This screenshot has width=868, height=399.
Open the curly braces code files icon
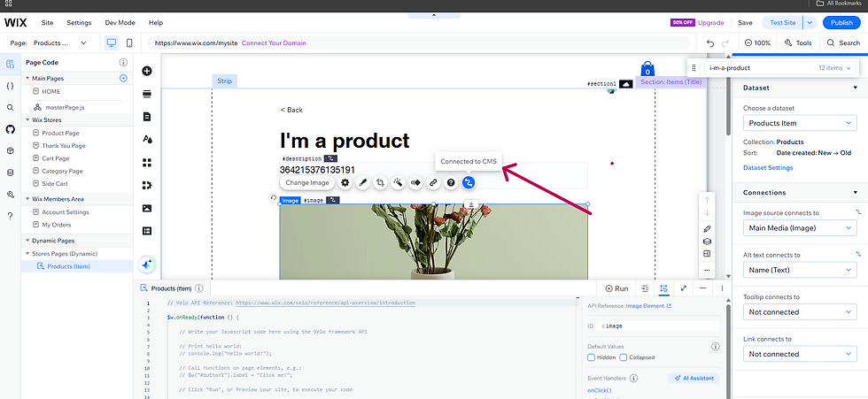pyautogui.click(x=10, y=86)
